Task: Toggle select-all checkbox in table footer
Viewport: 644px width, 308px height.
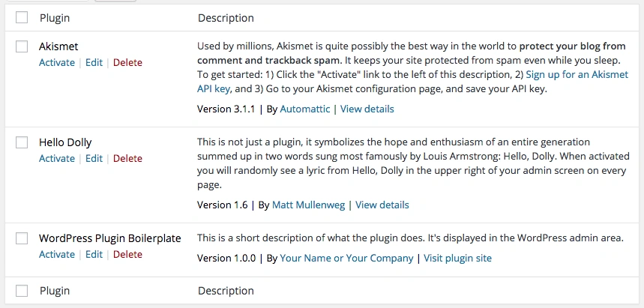Action: click(x=22, y=291)
